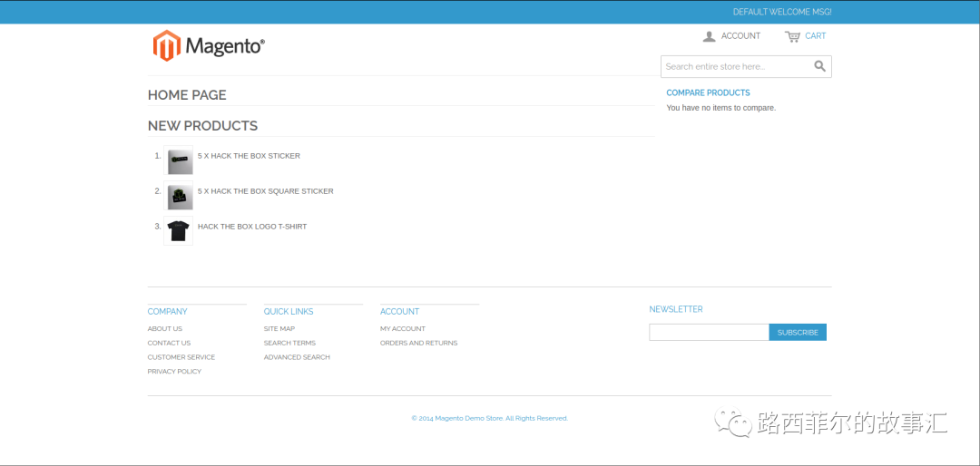Viewport: 980px width, 466px height.
Task: Open Search Terms link
Action: click(289, 343)
